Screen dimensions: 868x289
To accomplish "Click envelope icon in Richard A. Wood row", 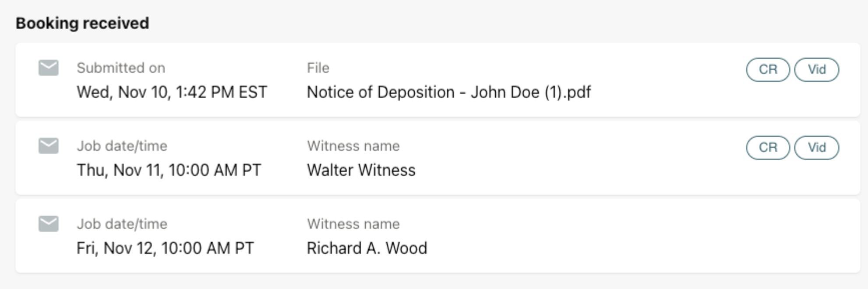I will pyautogui.click(x=48, y=224).
